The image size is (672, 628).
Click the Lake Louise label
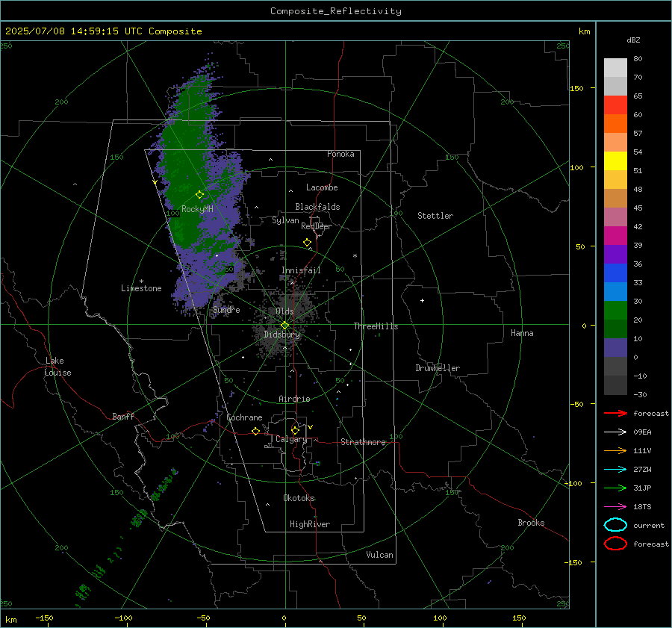click(x=57, y=367)
